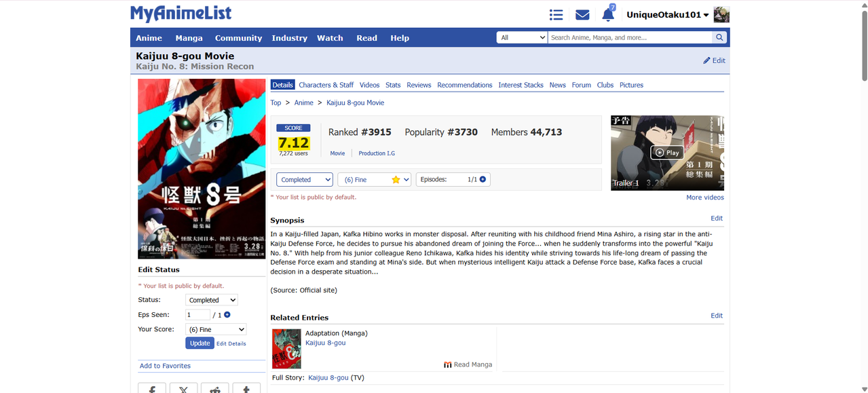Switch to the Recommendations tab
This screenshot has width=868, height=393.
coord(465,85)
